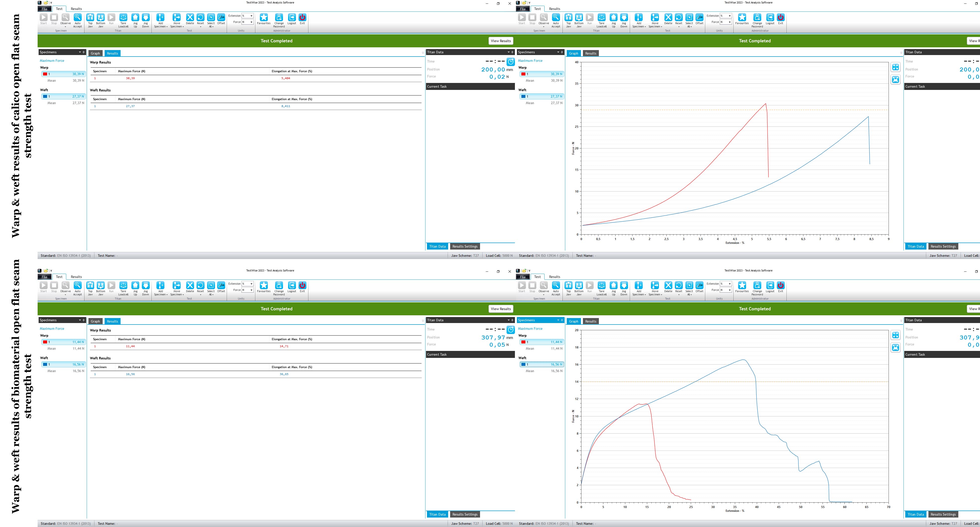Click the Maximum Force link in the biomaterial graph window
The width and height of the screenshot is (980, 527).
coord(530,329)
